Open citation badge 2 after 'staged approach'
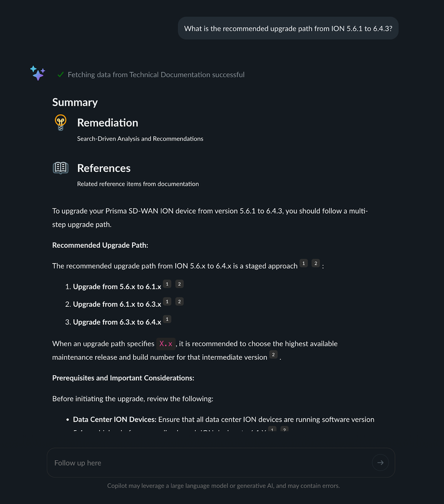The height and width of the screenshot is (504, 444). pyautogui.click(x=316, y=263)
